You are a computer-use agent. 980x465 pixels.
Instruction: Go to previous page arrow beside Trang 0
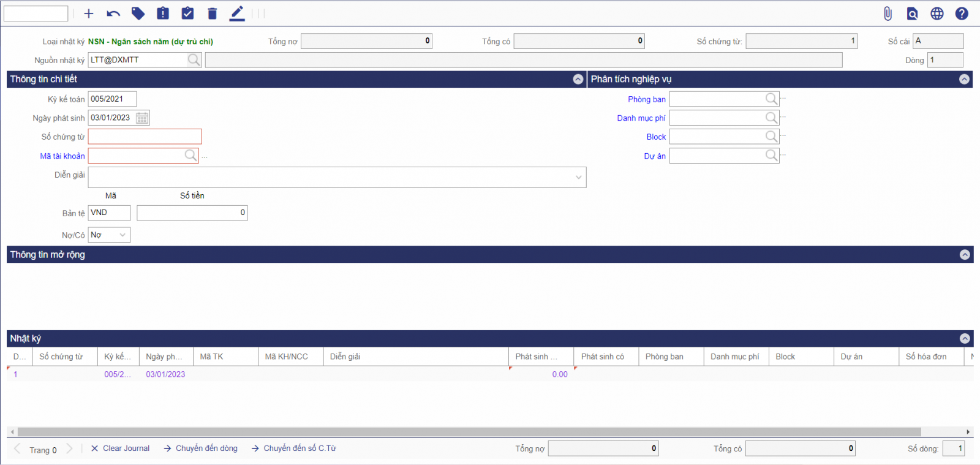pos(17,448)
